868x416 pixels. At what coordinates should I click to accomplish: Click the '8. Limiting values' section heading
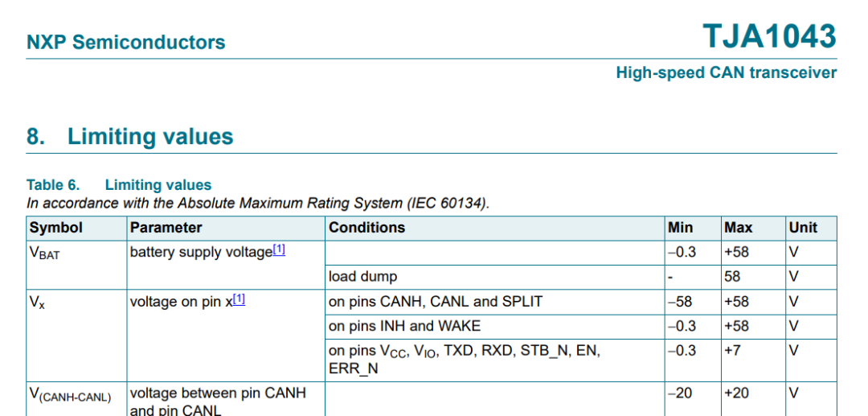(x=130, y=136)
